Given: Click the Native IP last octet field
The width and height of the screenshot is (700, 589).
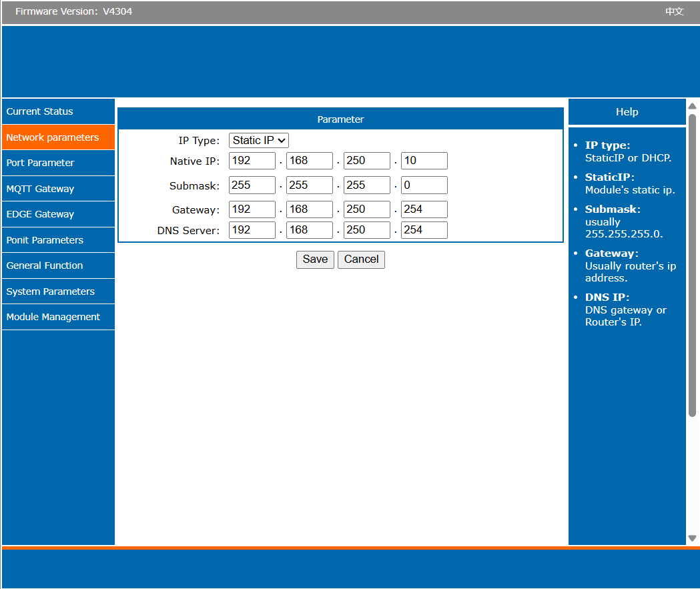Looking at the screenshot, I should pos(424,161).
